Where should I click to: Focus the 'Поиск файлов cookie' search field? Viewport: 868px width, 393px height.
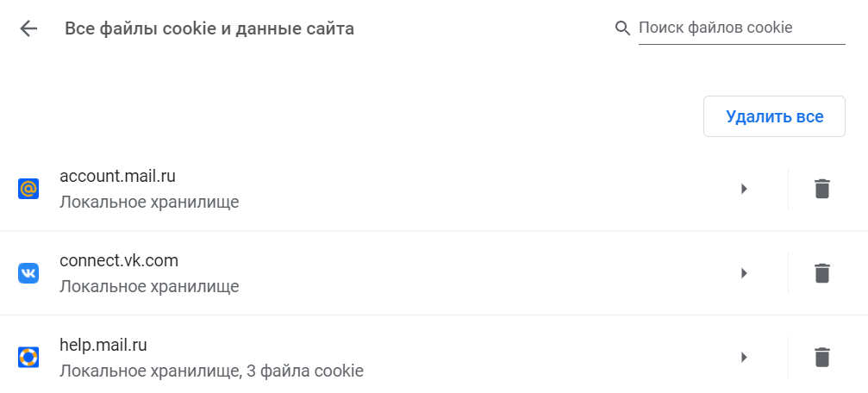point(741,28)
